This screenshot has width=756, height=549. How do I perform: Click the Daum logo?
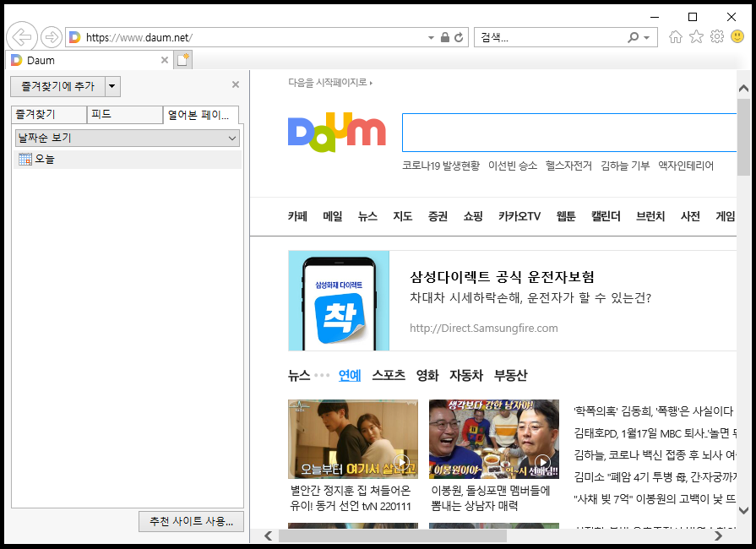(x=336, y=132)
